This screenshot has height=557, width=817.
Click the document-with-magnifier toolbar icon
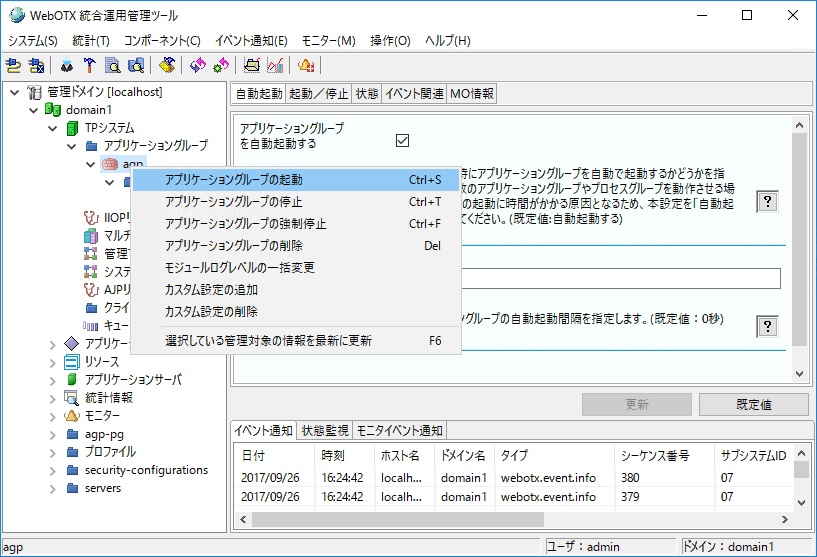112,65
